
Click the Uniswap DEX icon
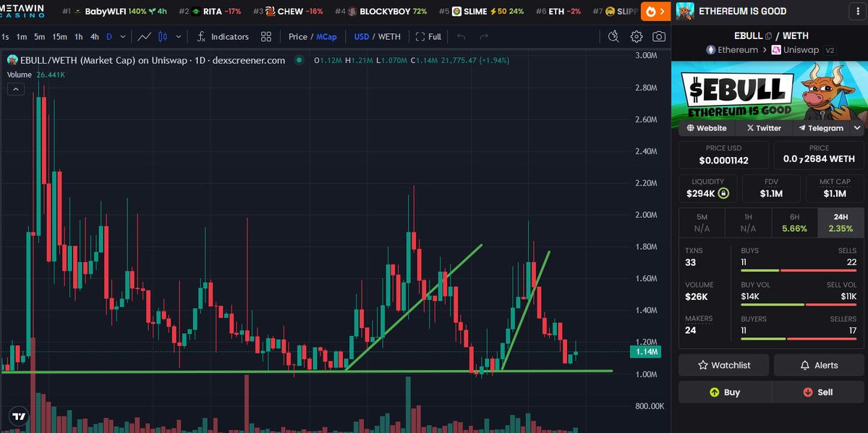776,50
